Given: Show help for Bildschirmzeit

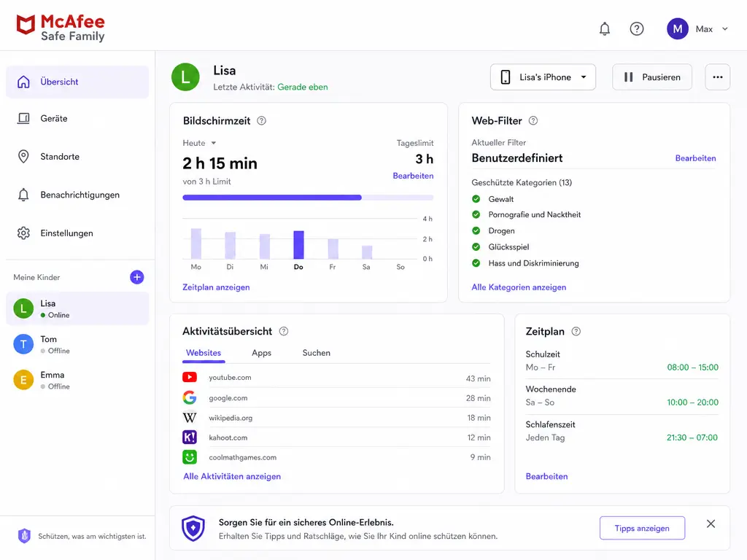Looking at the screenshot, I should [x=262, y=121].
